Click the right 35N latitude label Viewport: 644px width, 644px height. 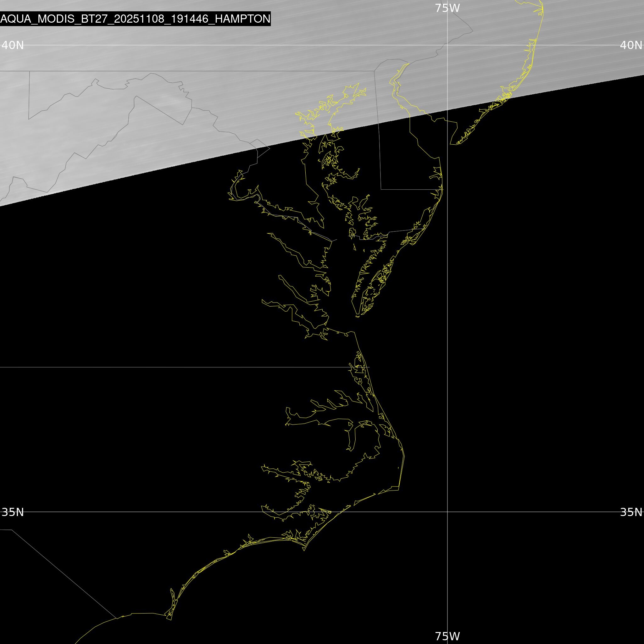tap(631, 512)
